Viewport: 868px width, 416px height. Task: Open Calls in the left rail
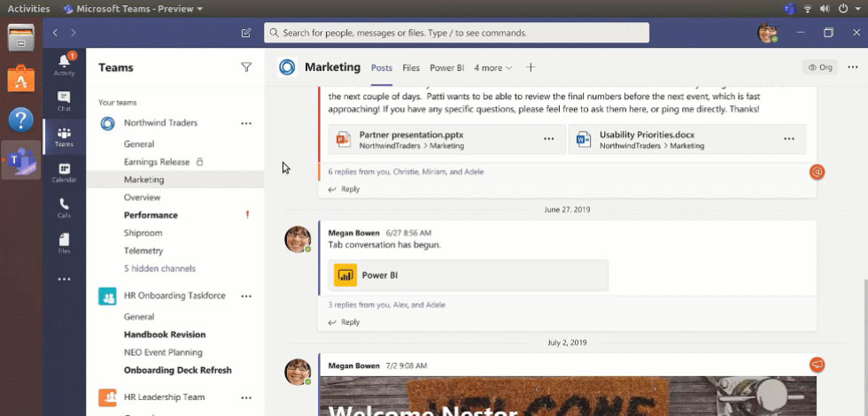pos(64,208)
